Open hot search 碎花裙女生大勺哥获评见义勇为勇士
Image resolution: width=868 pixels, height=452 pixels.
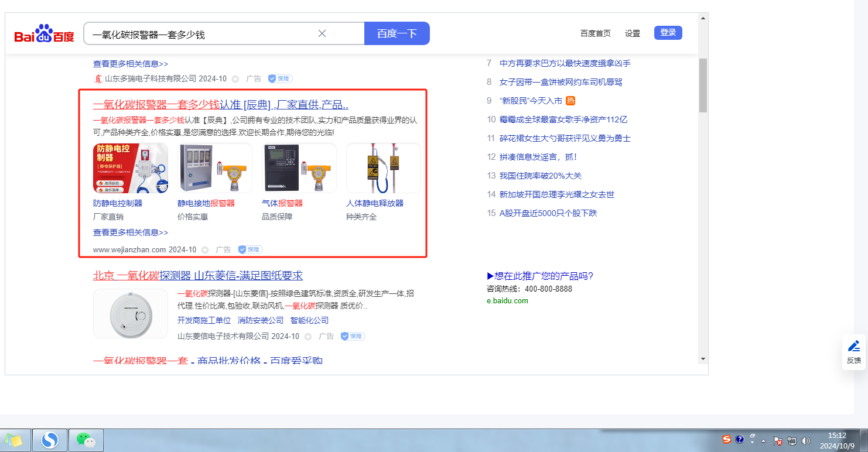pyautogui.click(x=565, y=138)
